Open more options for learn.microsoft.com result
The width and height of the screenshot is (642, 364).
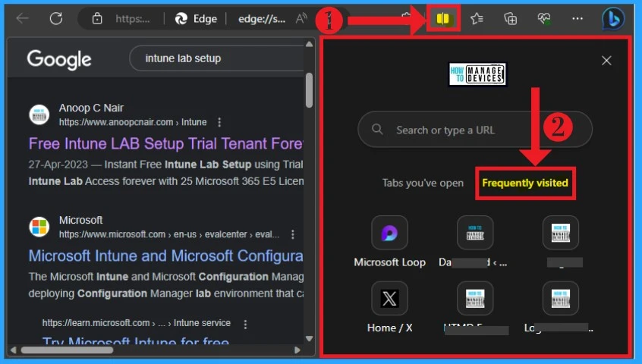pyautogui.click(x=245, y=324)
